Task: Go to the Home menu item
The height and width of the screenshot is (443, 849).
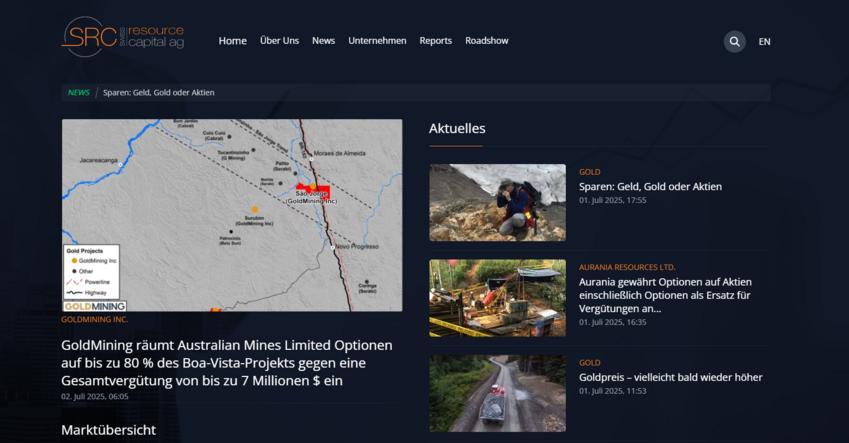Action: pos(232,41)
